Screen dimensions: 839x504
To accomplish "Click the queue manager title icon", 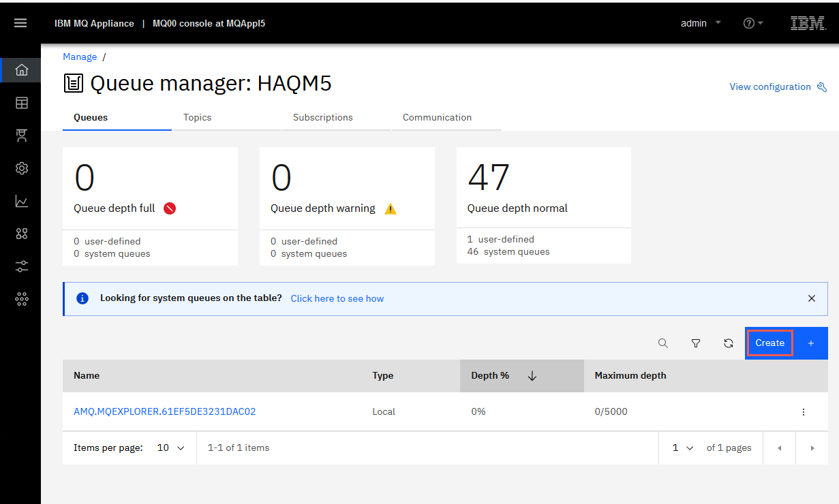I will tap(74, 84).
